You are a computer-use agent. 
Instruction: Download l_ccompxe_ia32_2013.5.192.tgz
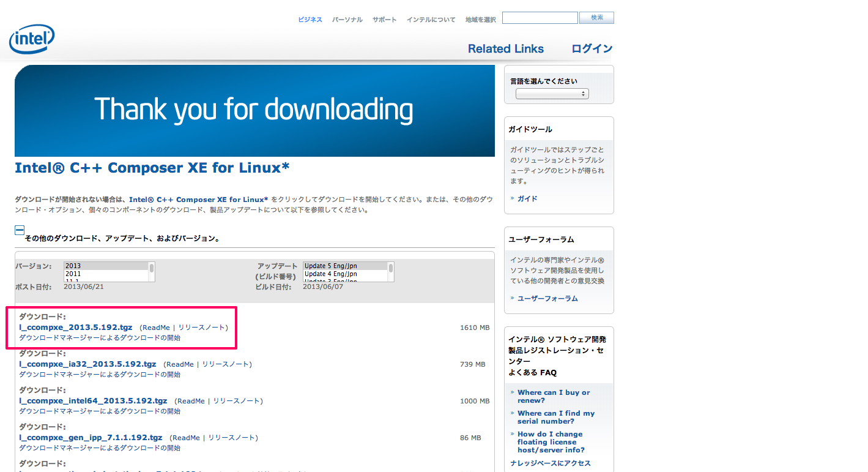87,364
